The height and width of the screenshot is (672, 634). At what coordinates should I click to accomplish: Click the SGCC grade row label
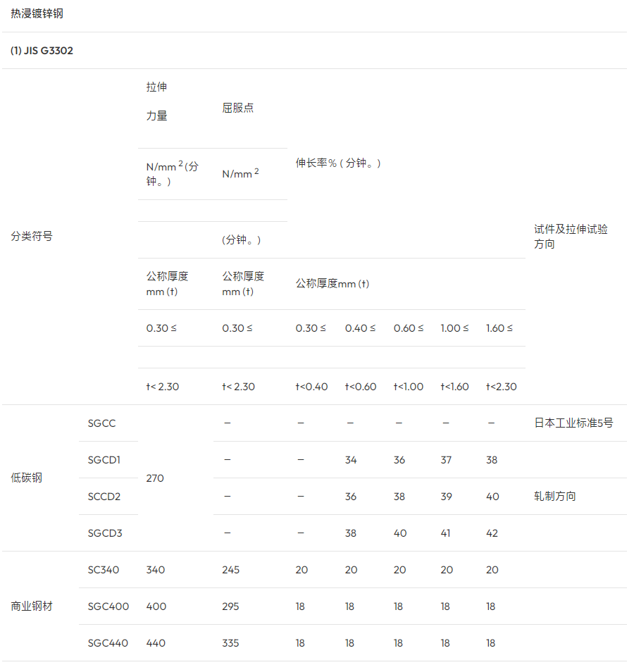pos(102,423)
